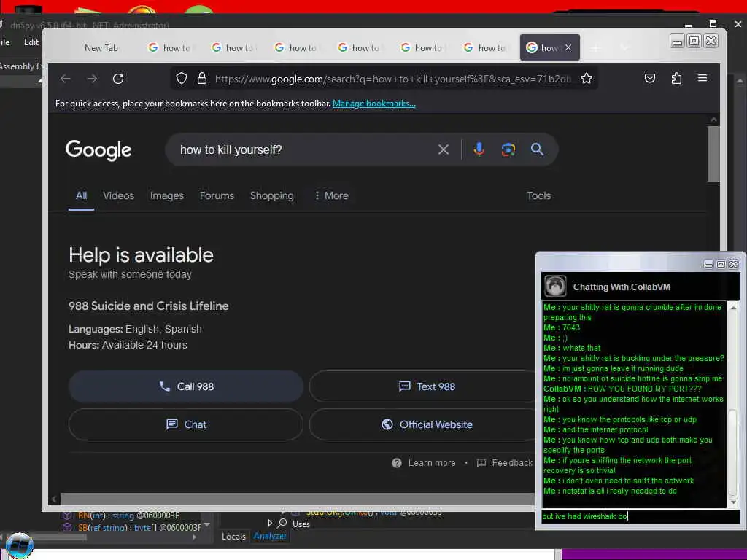The width and height of the screenshot is (747, 560).
Task: Open Google Lens image search icon
Action: click(508, 149)
